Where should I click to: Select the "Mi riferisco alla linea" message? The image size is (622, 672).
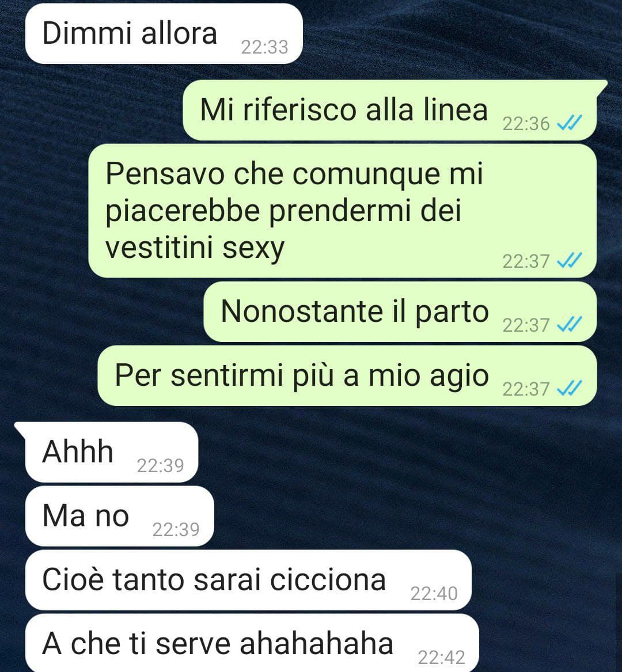pos(390,111)
